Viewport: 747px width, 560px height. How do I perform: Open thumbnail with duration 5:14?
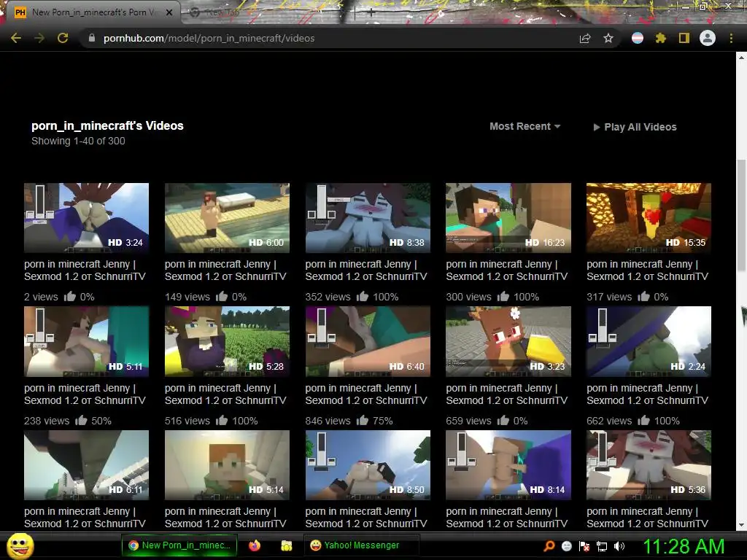[227, 465]
